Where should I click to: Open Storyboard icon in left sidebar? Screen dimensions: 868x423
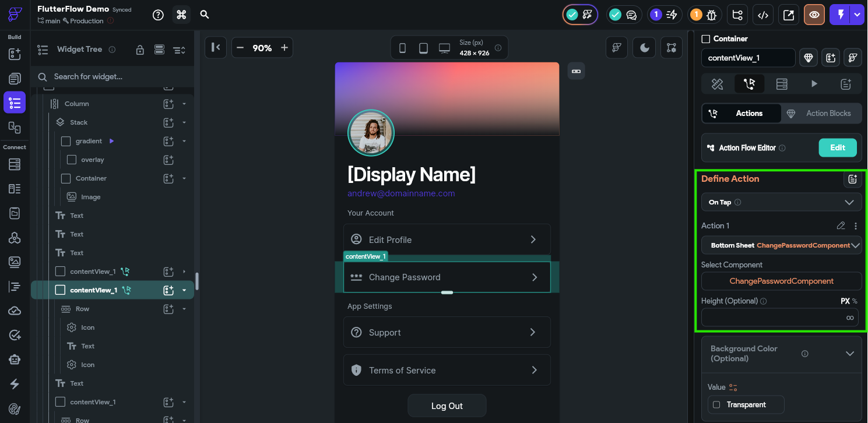click(x=15, y=126)
